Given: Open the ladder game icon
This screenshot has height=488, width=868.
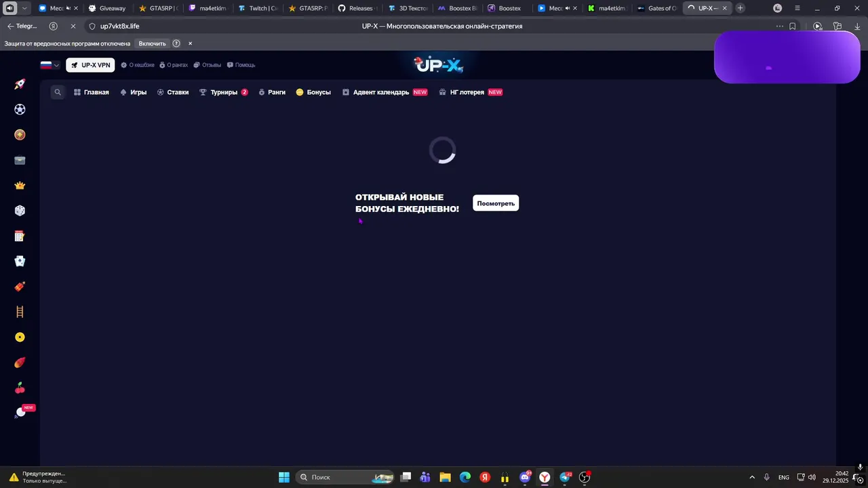Looking at the screenshot, I should 20,312.
